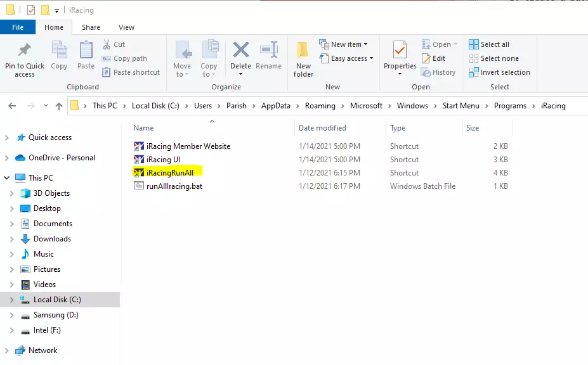Sort files by Date modified column

coord(322,128)
